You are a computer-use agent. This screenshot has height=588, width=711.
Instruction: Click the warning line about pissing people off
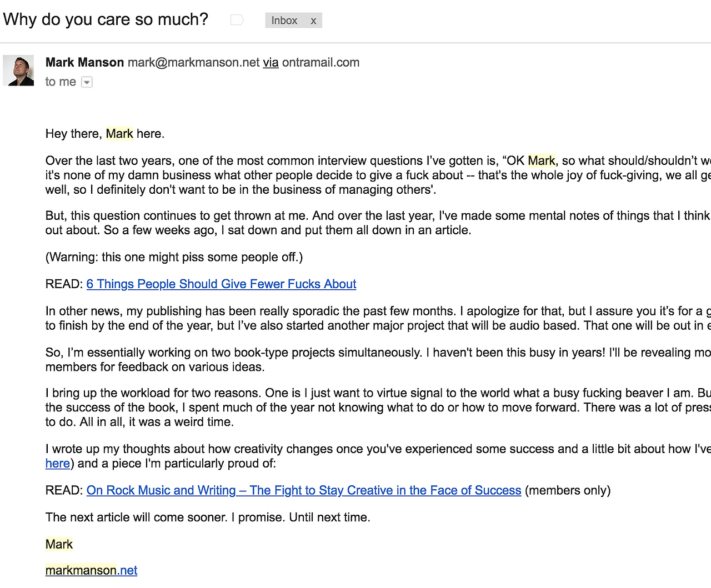[174, 257]
